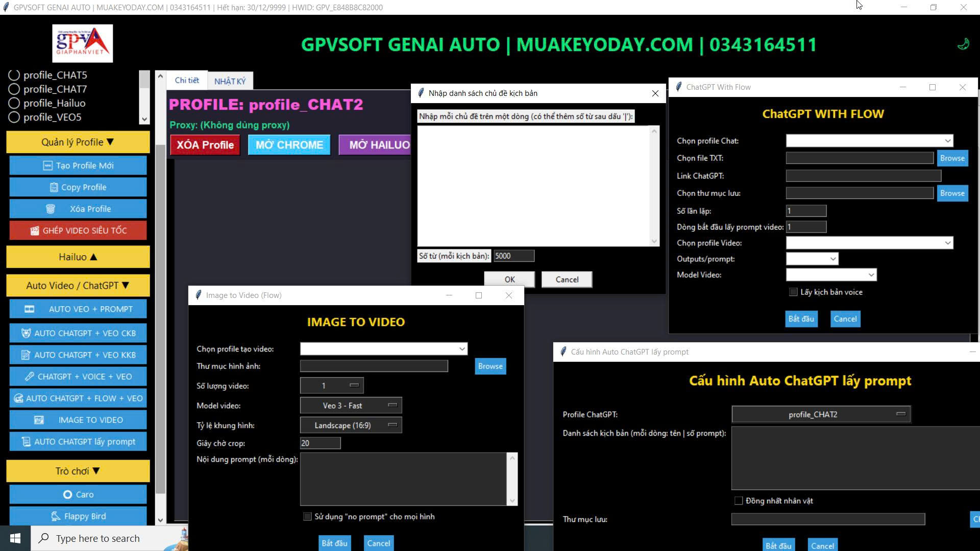Open the Landscape (16:9) ratio dropdown
Viewport: 980px width, 551px height.
pos(351,425)
